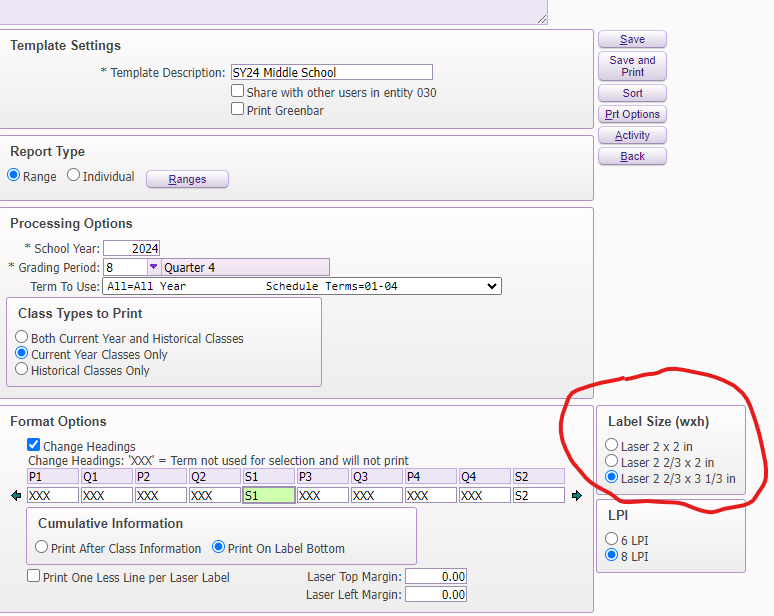The width and height of the screenshot is (774, 616).
Task: Select the Individual report type
Action: [74, 176]
